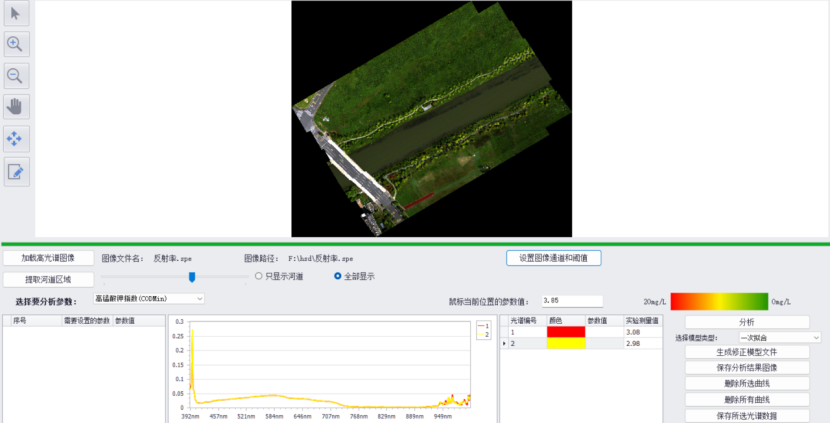The width and height of the screenshot is (830, 423).
Task: Click the 分析 button
Action: tap(746, 322)
